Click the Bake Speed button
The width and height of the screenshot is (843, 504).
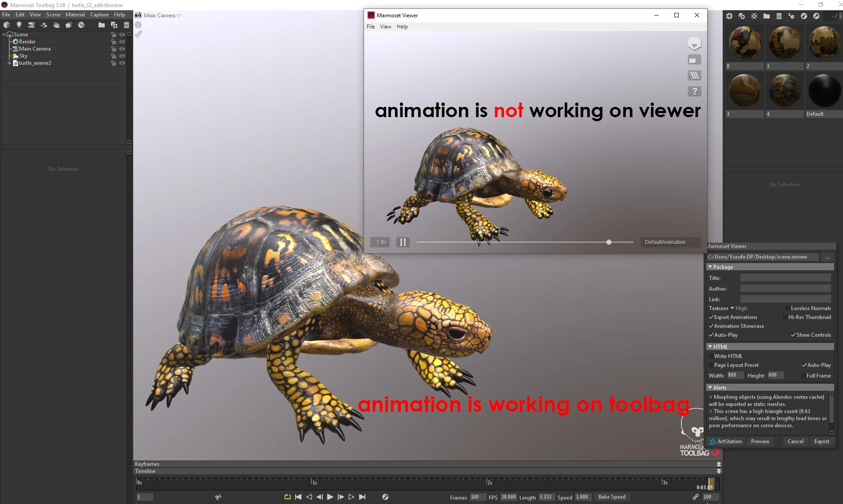tap(612, 497)
